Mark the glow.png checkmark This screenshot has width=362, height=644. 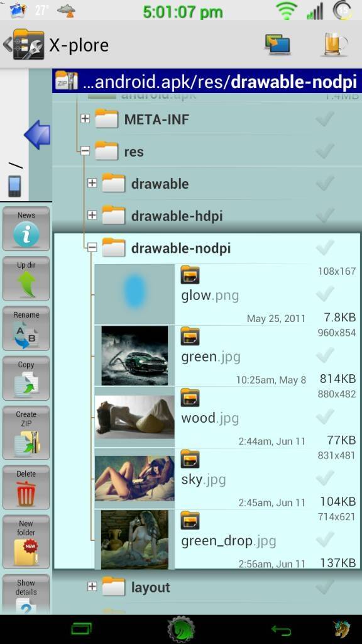[x=325, y=294]
